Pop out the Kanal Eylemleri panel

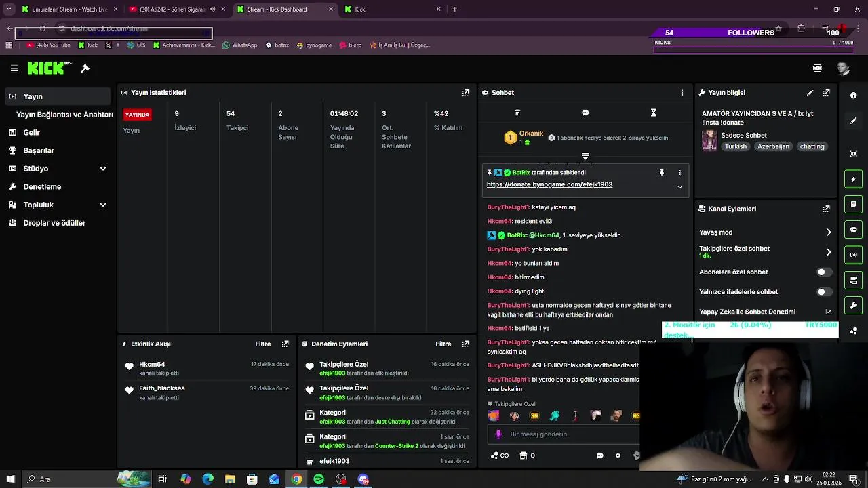pyautogui.click(x=827, y=209)
